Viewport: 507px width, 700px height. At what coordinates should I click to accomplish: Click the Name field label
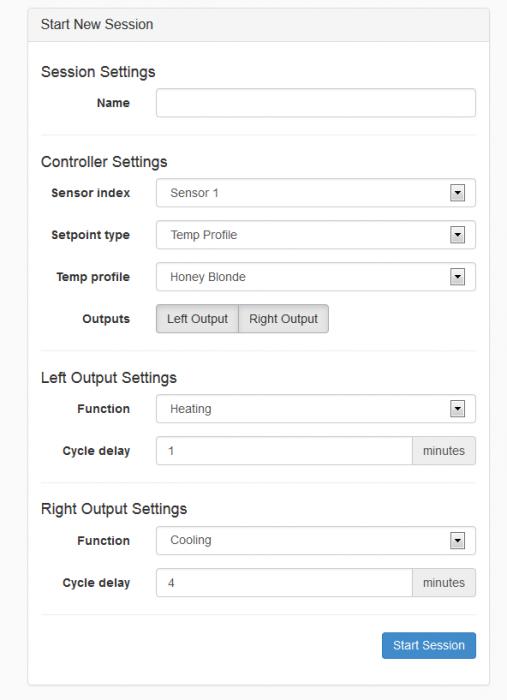[x=113, y=103]
